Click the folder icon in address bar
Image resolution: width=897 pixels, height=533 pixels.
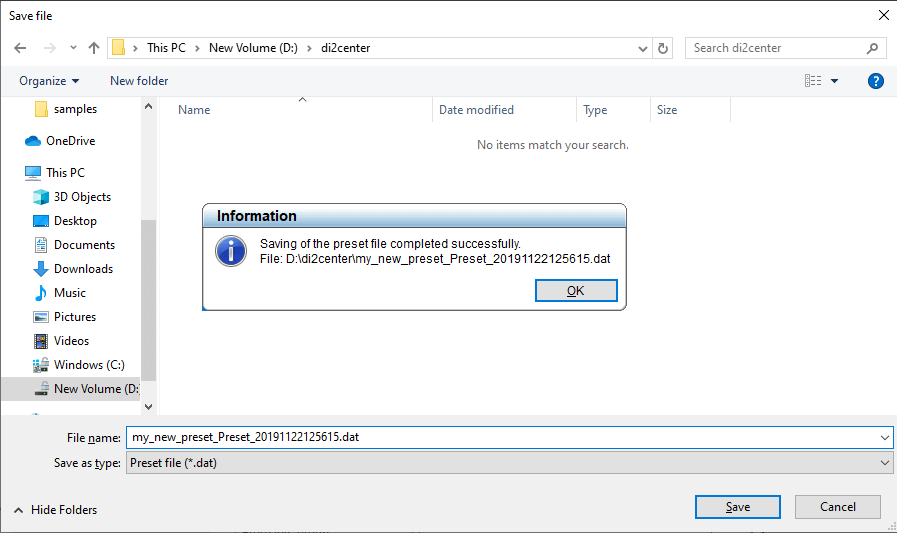[x=118, y=47]
